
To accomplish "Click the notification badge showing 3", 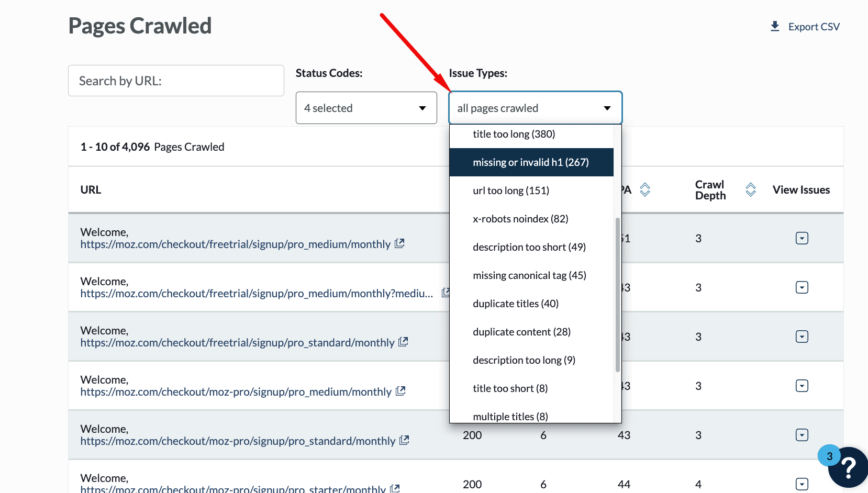I will click(829, 455).
